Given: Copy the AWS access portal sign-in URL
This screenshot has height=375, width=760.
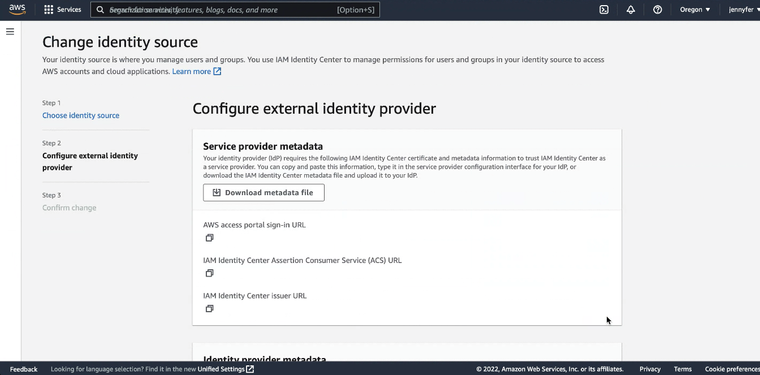Looking at the screenshot, I should pyautogui.click(x=209, y=238).
